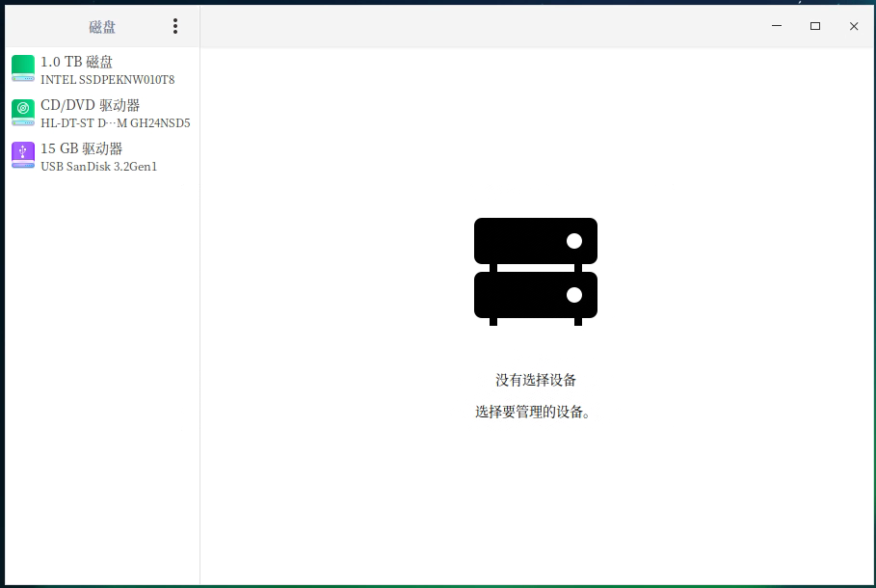Select the 15 GB 驱动器 entry
876x588 pixels.
point(82,148)
